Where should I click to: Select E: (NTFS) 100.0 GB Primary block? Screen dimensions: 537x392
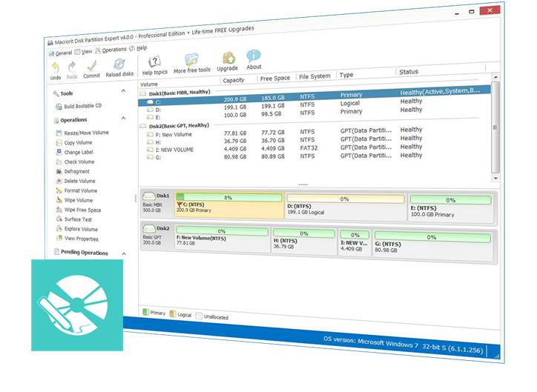tap(451, 208)
